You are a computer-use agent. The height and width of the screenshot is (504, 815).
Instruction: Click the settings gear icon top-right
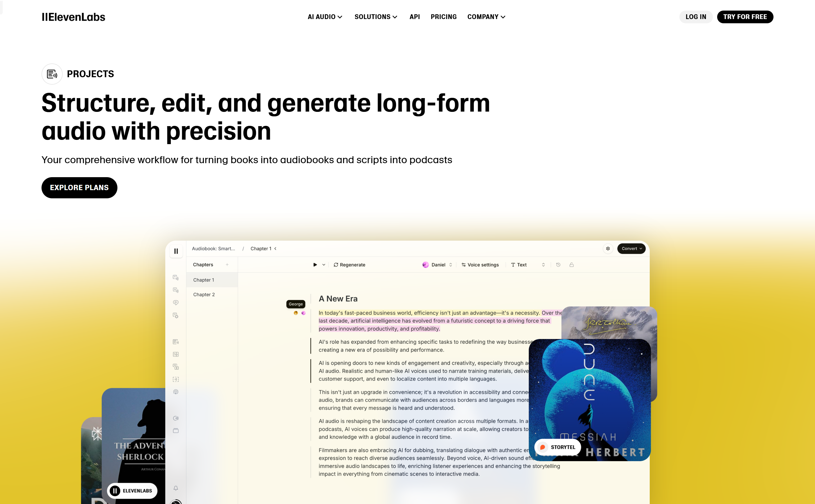[608, 249]
